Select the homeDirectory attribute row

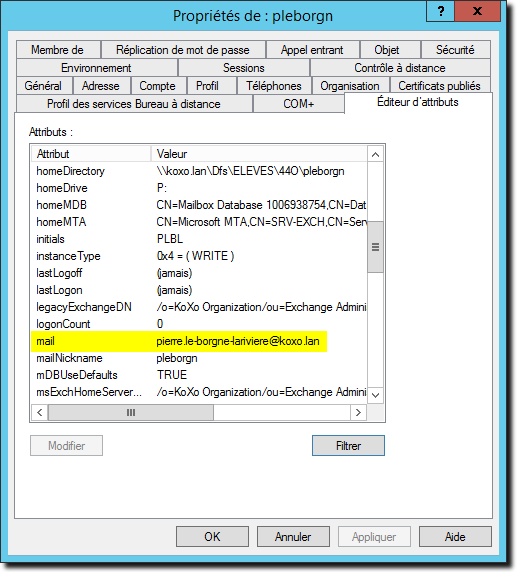pyautogui.click(x=199, y=171)
